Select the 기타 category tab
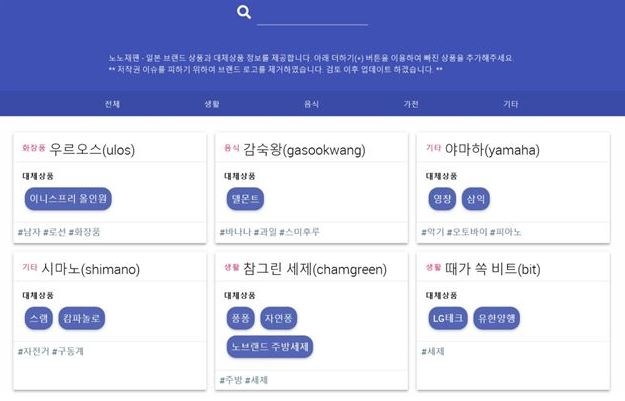 click(511, 104)
